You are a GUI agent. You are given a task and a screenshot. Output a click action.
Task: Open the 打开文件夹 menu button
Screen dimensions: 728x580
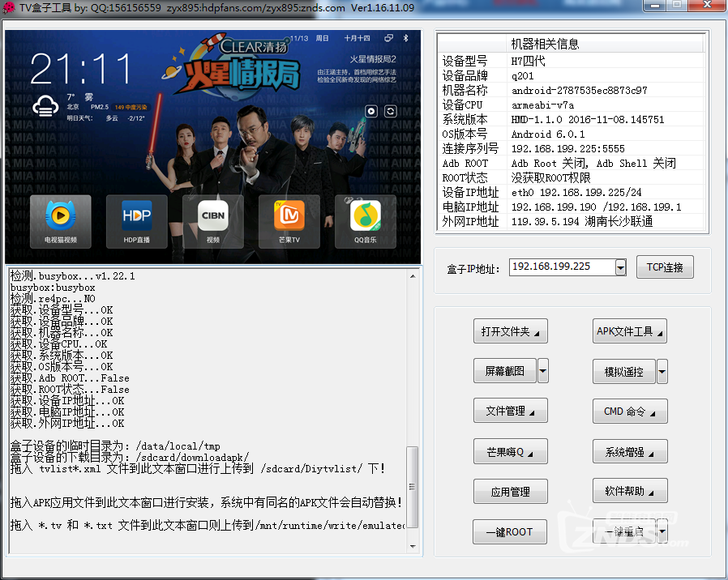(x=510, y=331)
